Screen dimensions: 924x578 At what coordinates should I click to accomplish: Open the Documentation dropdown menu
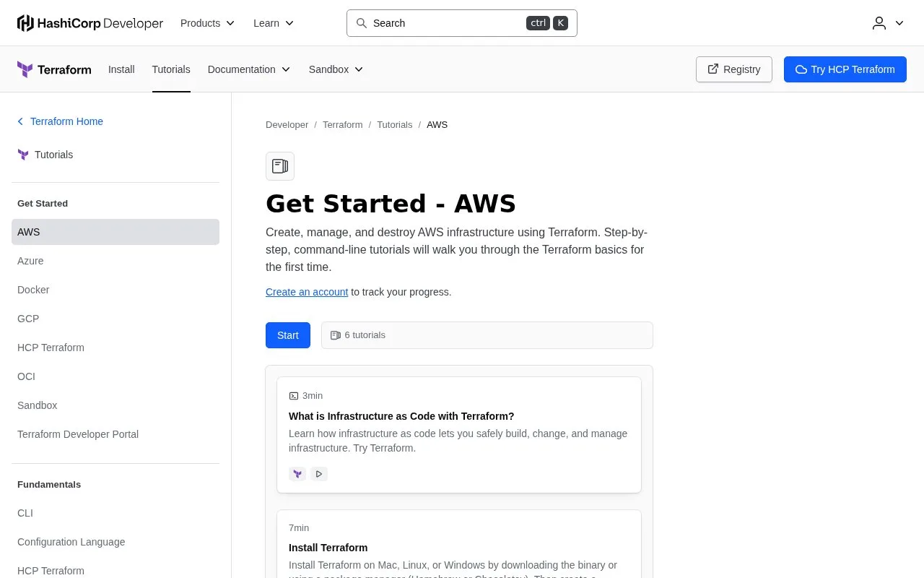click(249, 69)
